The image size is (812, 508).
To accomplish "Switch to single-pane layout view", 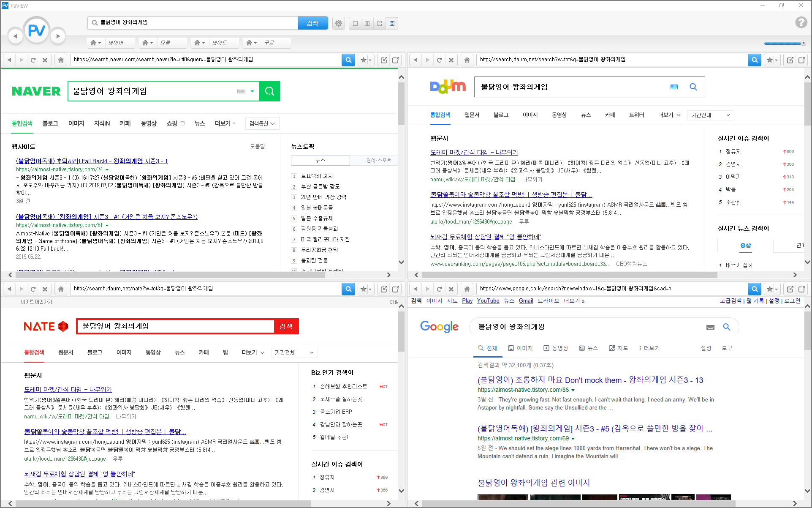I will pos(355,23).
